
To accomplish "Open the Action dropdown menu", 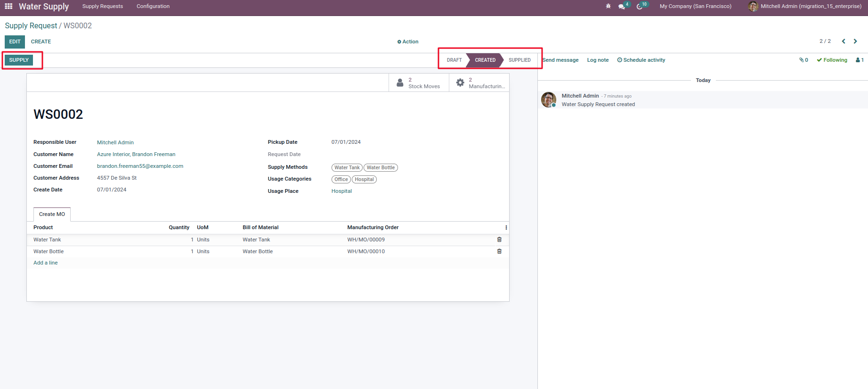I will pos(408,41).
